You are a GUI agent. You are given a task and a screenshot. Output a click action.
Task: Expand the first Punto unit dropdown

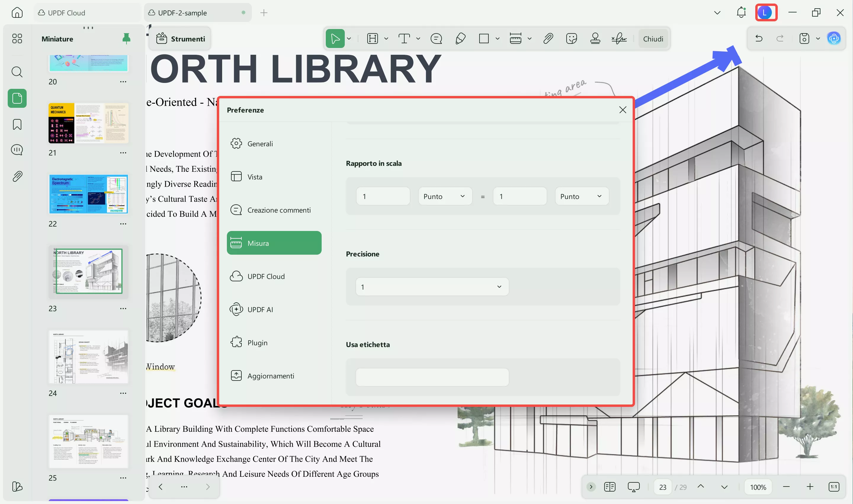pos(445,196)
